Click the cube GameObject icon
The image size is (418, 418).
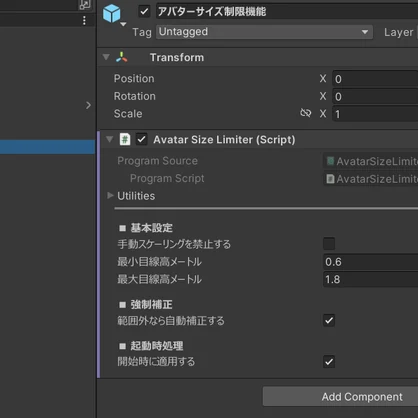click(x=111, y=13)
